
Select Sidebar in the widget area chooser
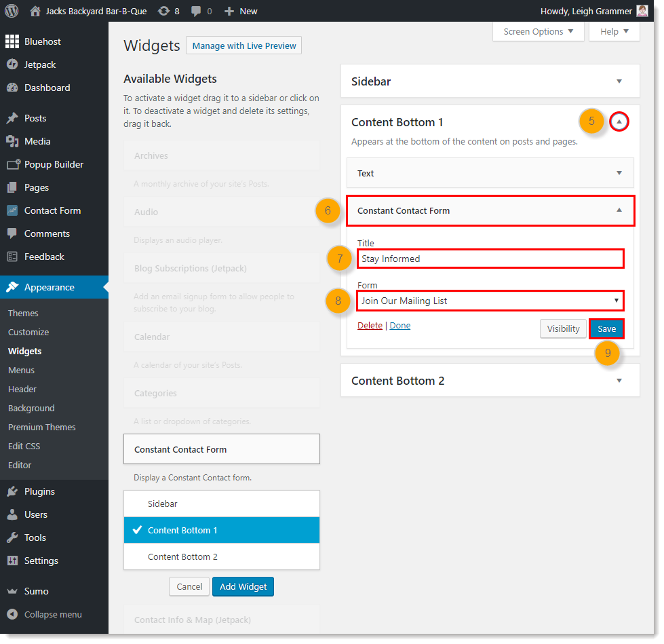[x=222, y=504]
